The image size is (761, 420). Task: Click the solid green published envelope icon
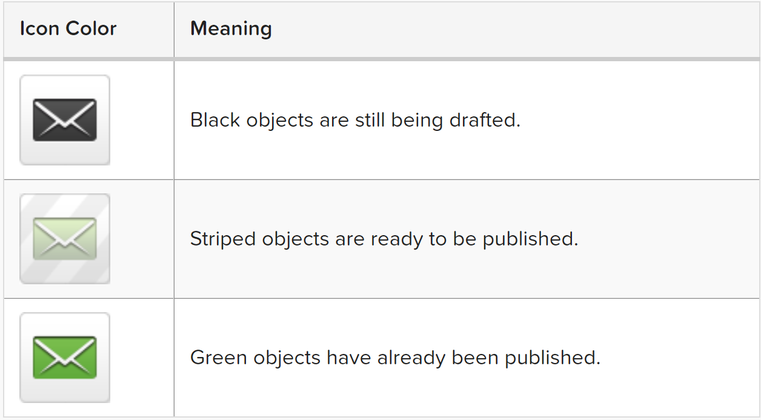pos(65,357)
